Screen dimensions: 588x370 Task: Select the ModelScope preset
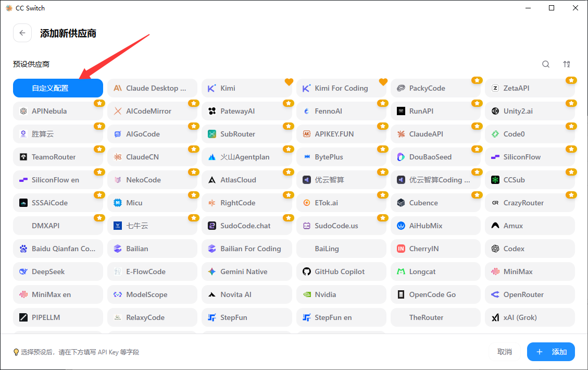pyautogui.click(x=152, y=294)
